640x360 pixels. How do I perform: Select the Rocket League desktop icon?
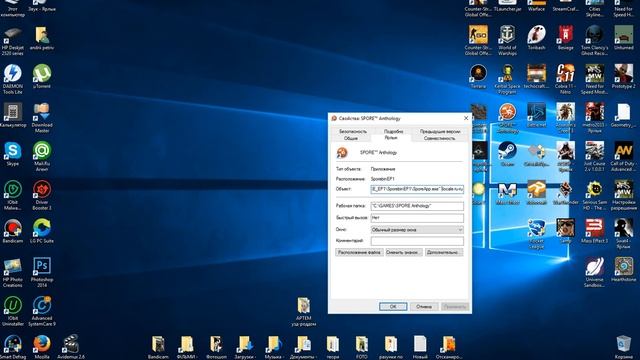click(x=536, y=234)
